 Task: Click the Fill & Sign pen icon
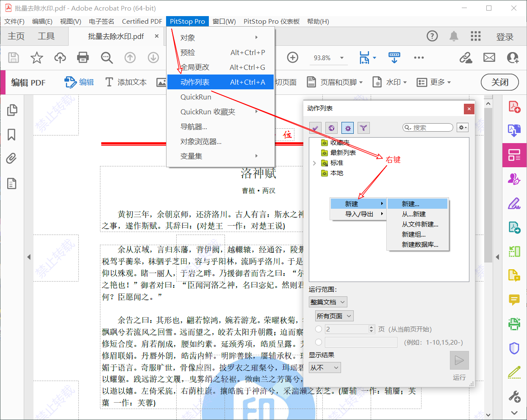point(514,203)
